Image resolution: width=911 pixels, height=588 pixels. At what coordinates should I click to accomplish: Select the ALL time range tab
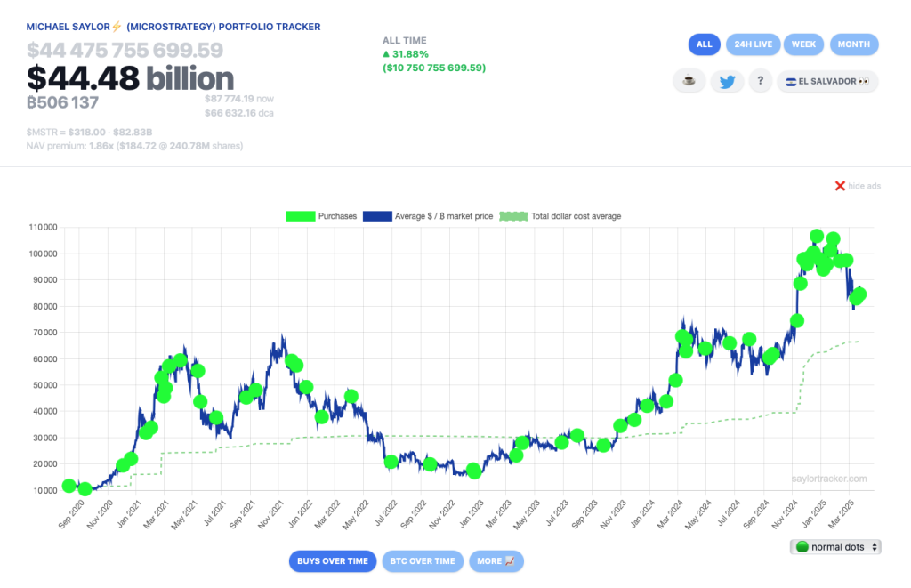click(705, 44)
